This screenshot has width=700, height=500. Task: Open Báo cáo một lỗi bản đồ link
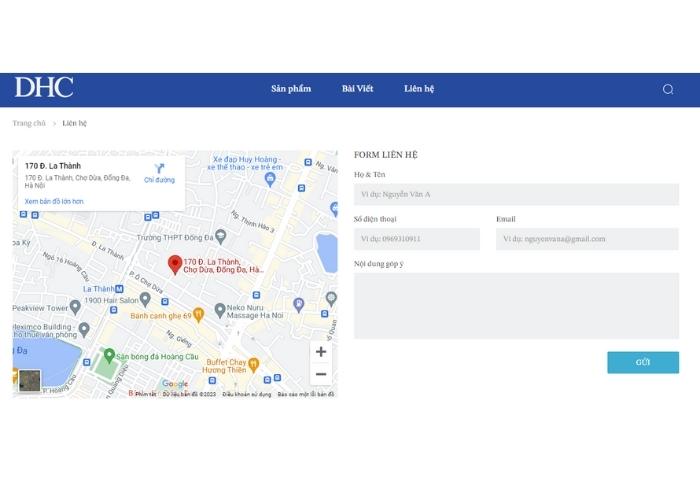[x=306, y=394]
